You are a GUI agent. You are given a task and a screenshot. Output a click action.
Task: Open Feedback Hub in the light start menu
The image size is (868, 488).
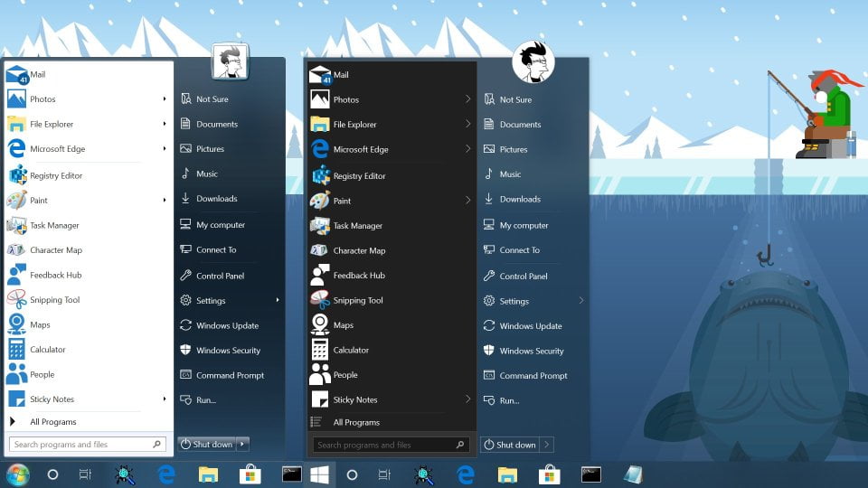[x=55, y=275]
